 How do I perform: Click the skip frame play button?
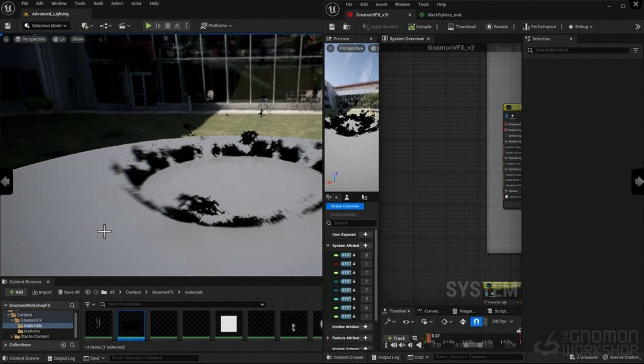(158, 25)
